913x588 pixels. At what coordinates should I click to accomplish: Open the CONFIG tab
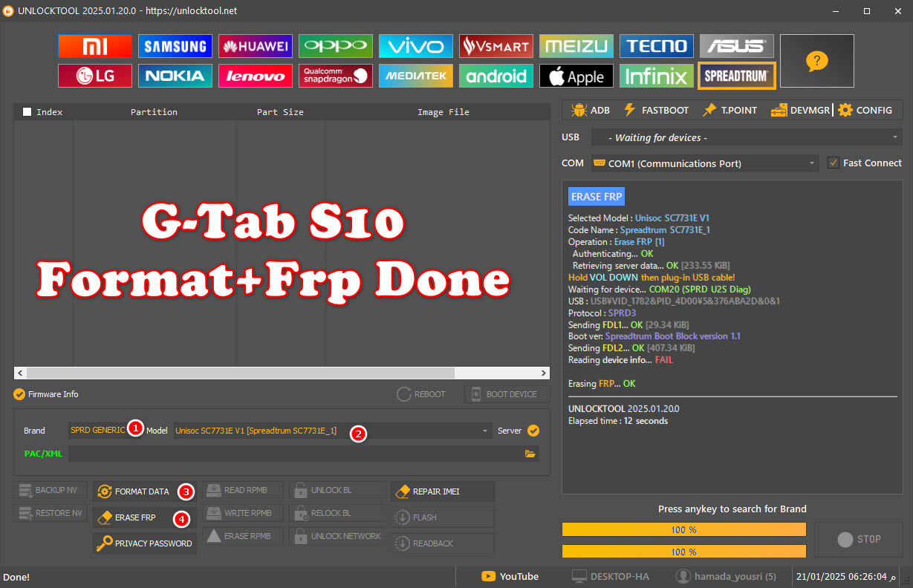coord(865,110)
